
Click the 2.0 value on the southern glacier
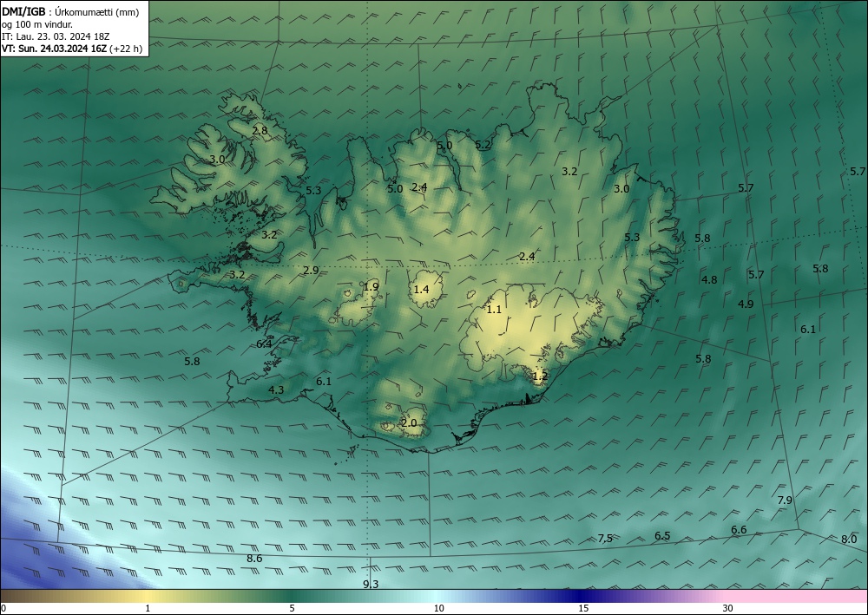tap(409, 423)
